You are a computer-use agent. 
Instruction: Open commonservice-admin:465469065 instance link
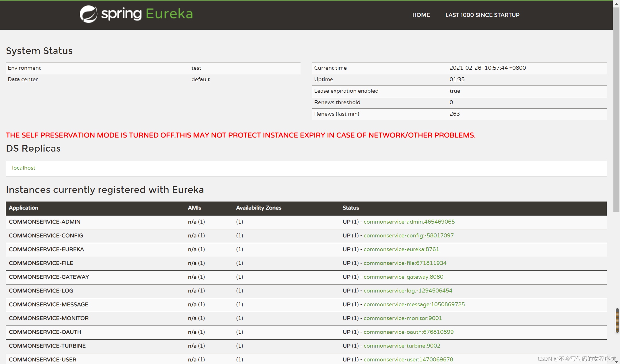409,222
